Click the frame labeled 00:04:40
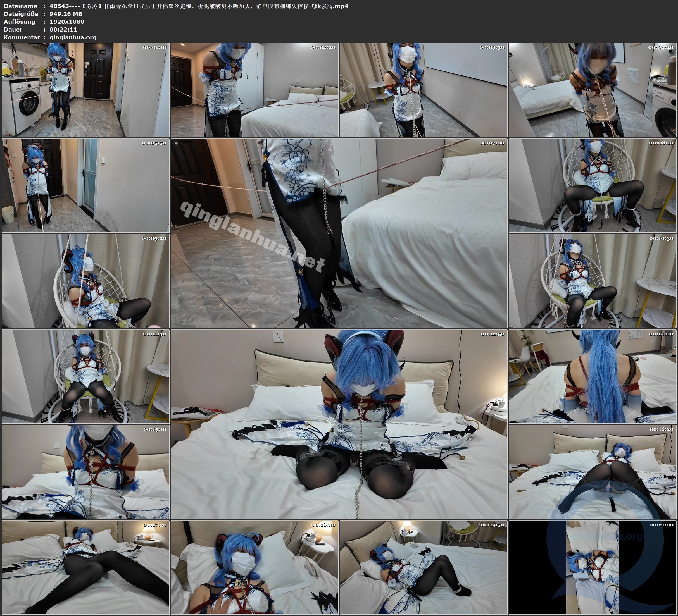 [x=592, y=89]
